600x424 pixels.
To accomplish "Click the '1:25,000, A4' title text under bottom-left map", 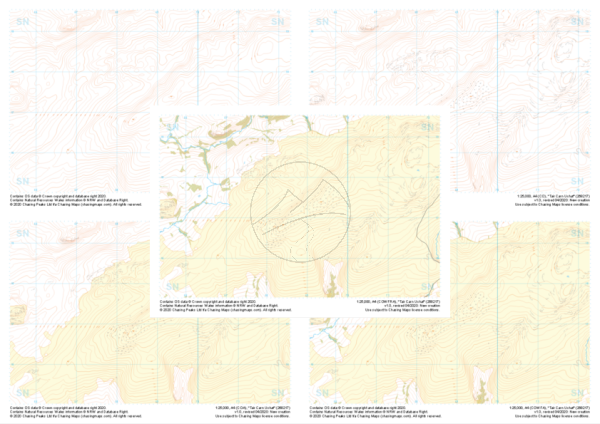I will pyautogui.click(x=253, y=408).
